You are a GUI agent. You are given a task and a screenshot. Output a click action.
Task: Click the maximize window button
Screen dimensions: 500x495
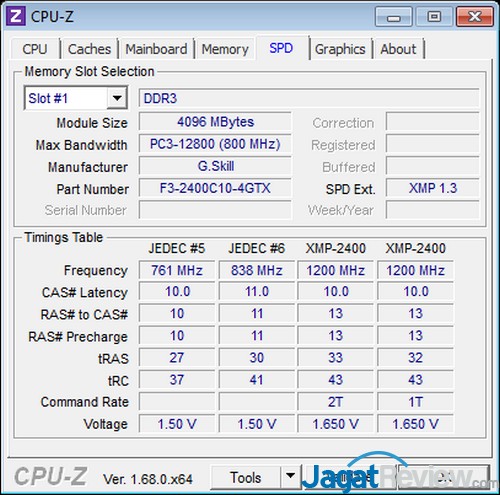(434, 17)
